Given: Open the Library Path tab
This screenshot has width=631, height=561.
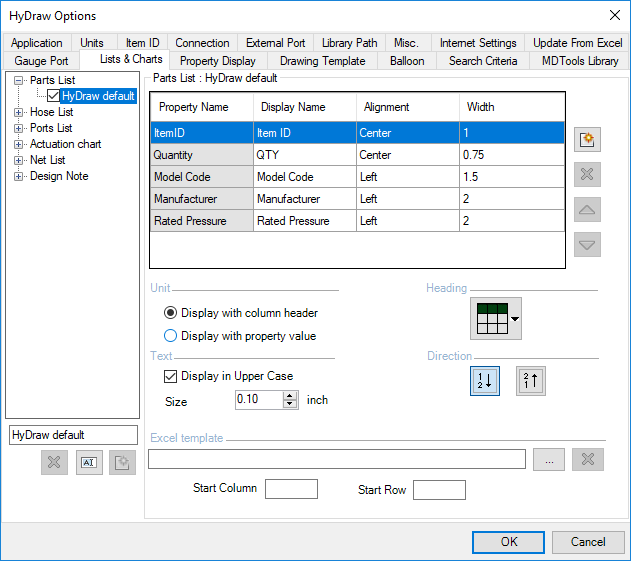Looking at the screenshot, I should pos(349,43).
